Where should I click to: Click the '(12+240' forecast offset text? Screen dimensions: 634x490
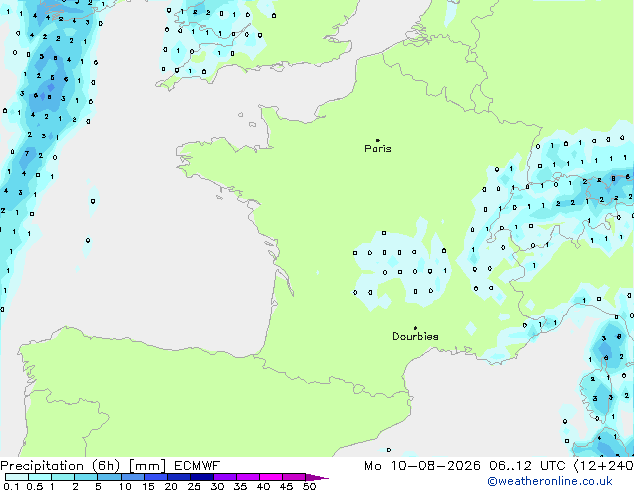pyautogui.click(x=604, y=466)
